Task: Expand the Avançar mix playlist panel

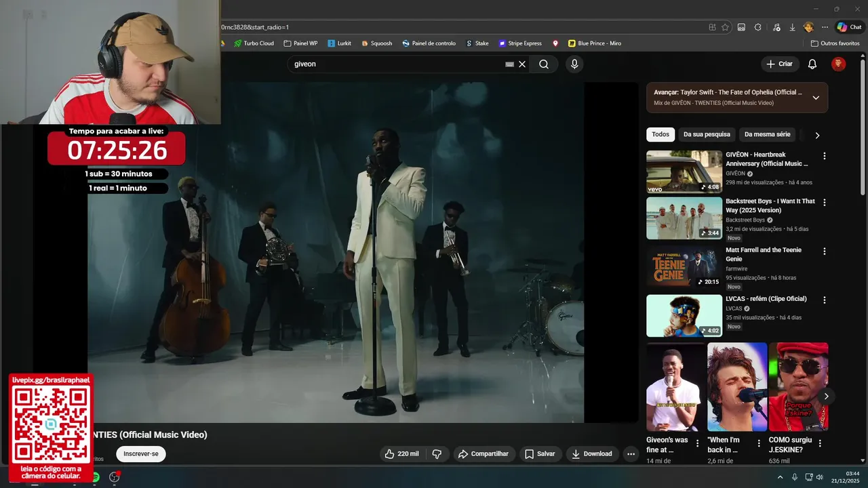Action: [x=816, y=98]
